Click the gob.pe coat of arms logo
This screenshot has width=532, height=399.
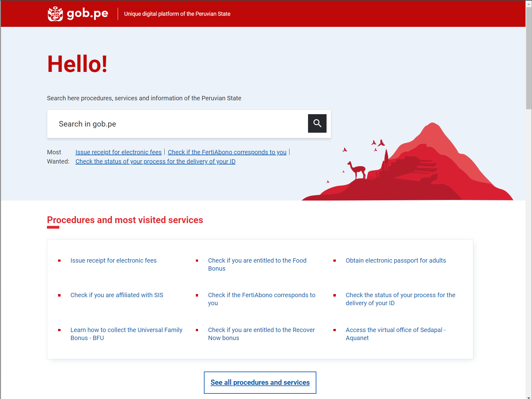pos(55,14)
